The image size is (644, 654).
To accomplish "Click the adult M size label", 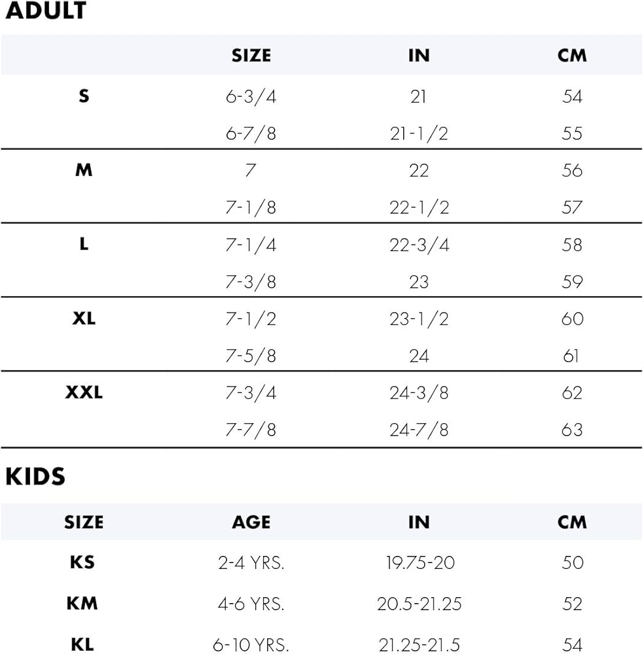I will [84, 171].
